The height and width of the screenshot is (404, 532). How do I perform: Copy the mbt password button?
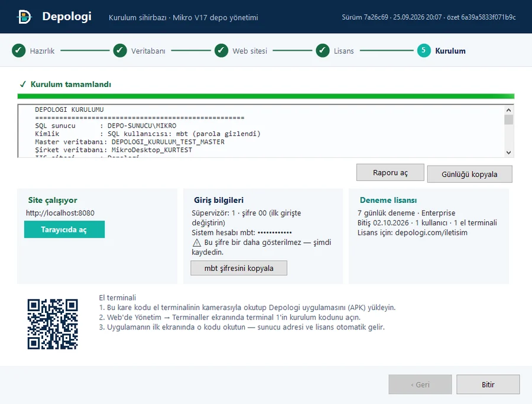[239, 268]
